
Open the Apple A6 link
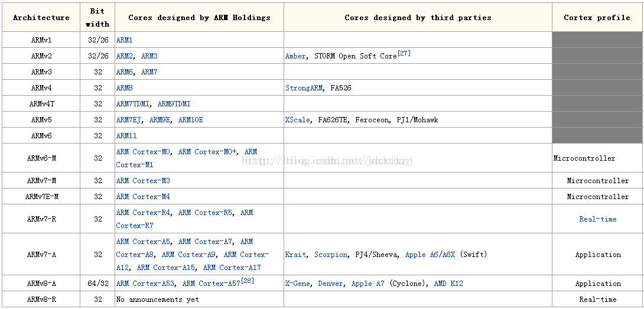pyautogui.click(x=421, y=255)
